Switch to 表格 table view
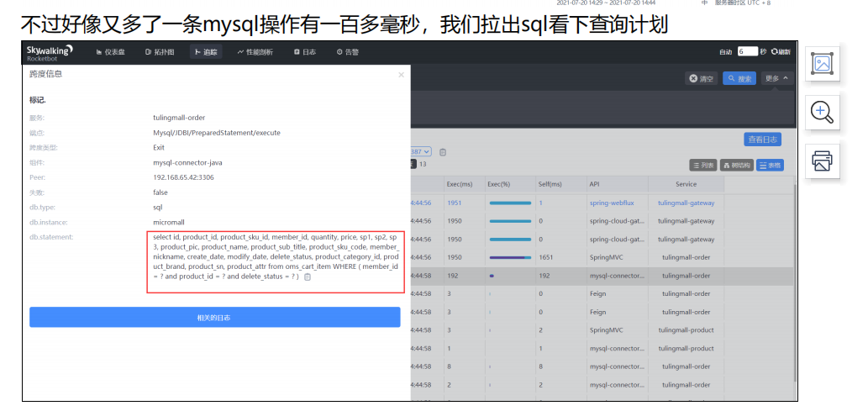868x411 pixels. (x=770, y=165)
